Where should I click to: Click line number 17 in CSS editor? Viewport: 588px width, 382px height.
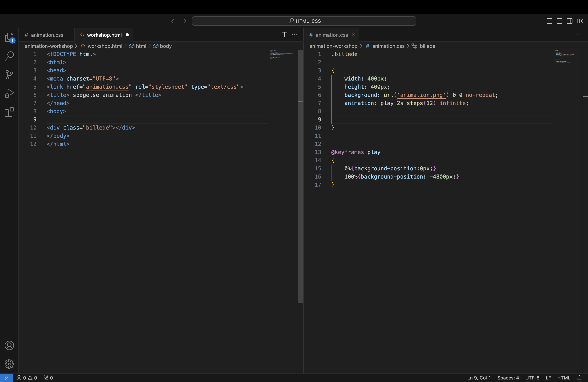click(318, 185)
